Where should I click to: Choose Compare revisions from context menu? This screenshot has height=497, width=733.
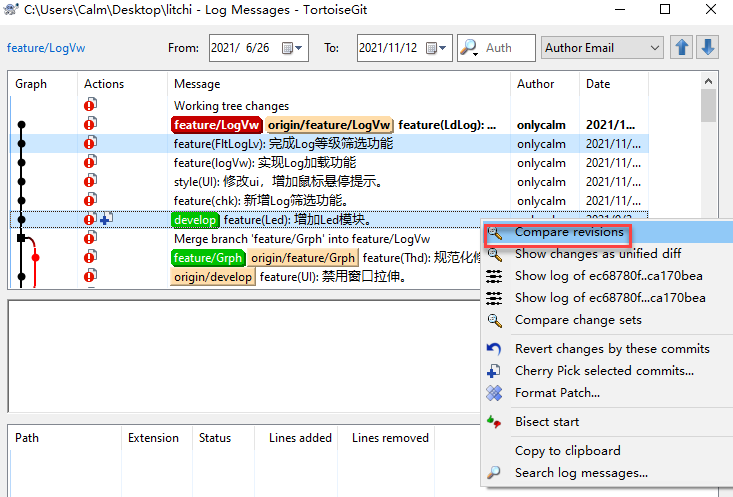[607, 232]
